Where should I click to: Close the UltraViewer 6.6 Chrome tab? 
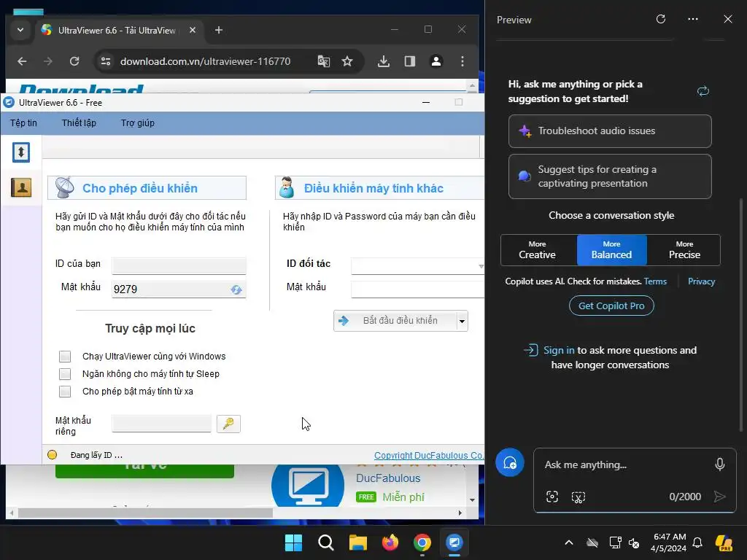click(193, 30)
